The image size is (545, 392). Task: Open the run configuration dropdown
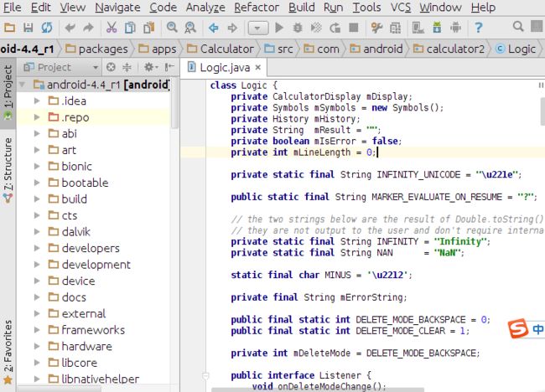pyautogui.click(x=258, y=28)
